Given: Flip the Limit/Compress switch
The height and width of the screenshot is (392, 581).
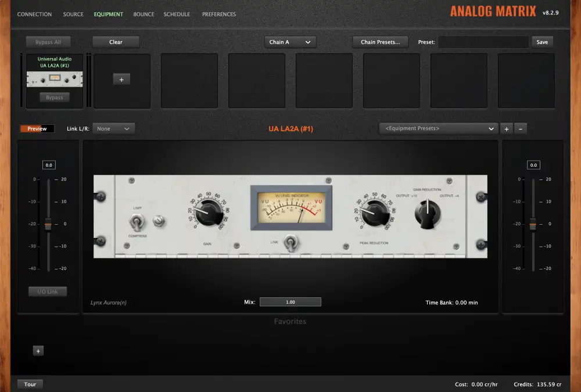Looking at the screenshot, I should pos(137,222).
